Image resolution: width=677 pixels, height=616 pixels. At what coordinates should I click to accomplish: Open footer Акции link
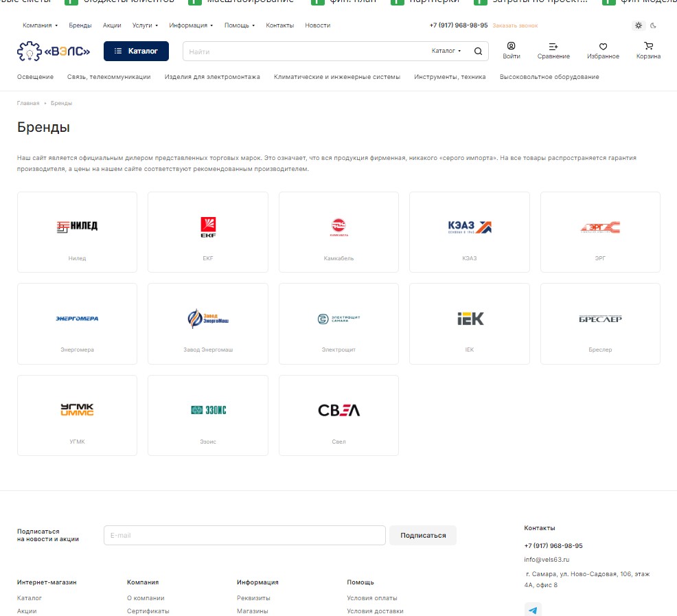27,611
